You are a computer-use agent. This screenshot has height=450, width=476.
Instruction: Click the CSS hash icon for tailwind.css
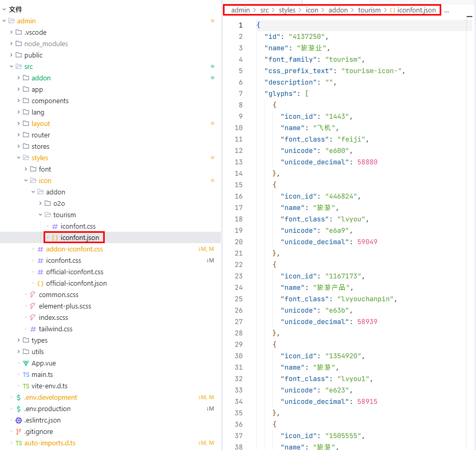[x=33, y=329]
